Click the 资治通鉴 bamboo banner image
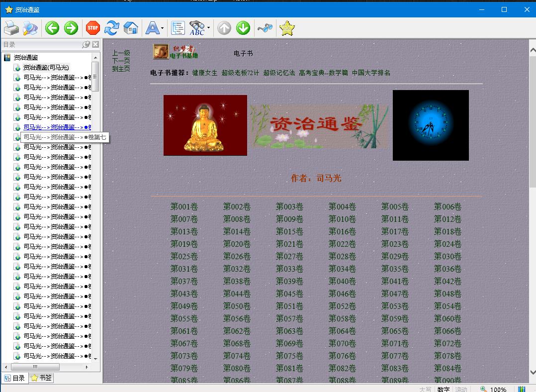The image size is (536, 392). pyautogui.click(x=320, y=126)
